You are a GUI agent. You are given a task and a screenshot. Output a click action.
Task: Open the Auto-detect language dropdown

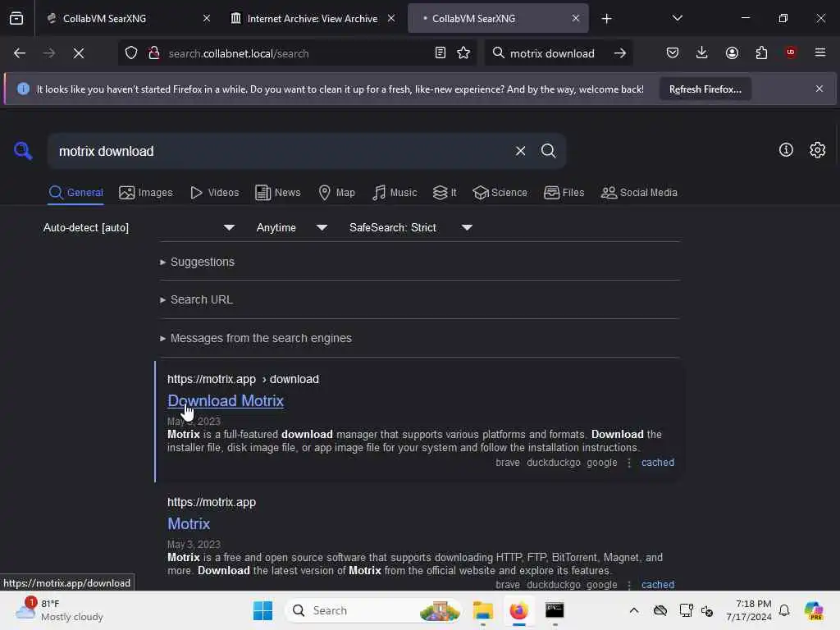click(139, 228)
